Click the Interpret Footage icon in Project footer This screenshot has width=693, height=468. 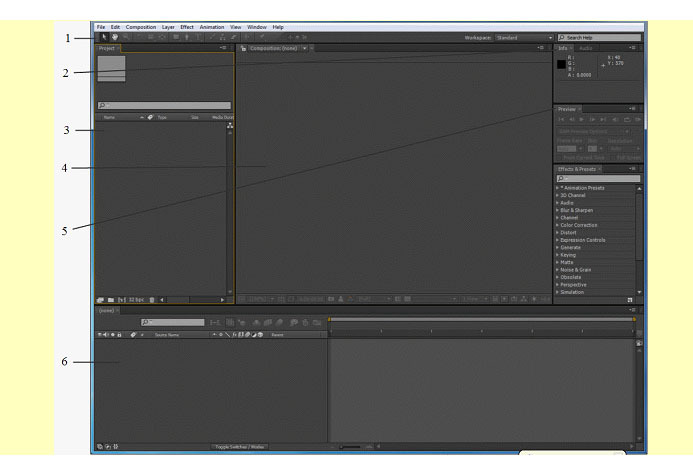[x=100, y=300]
